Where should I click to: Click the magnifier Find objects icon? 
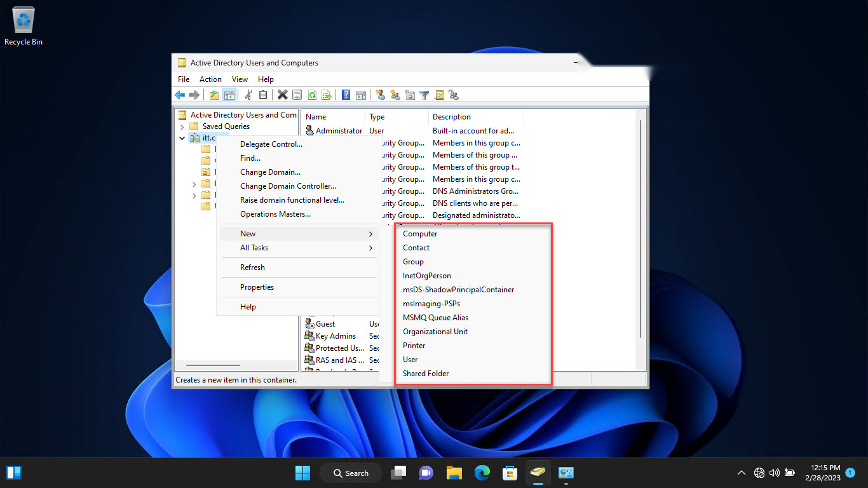[439, 95]
